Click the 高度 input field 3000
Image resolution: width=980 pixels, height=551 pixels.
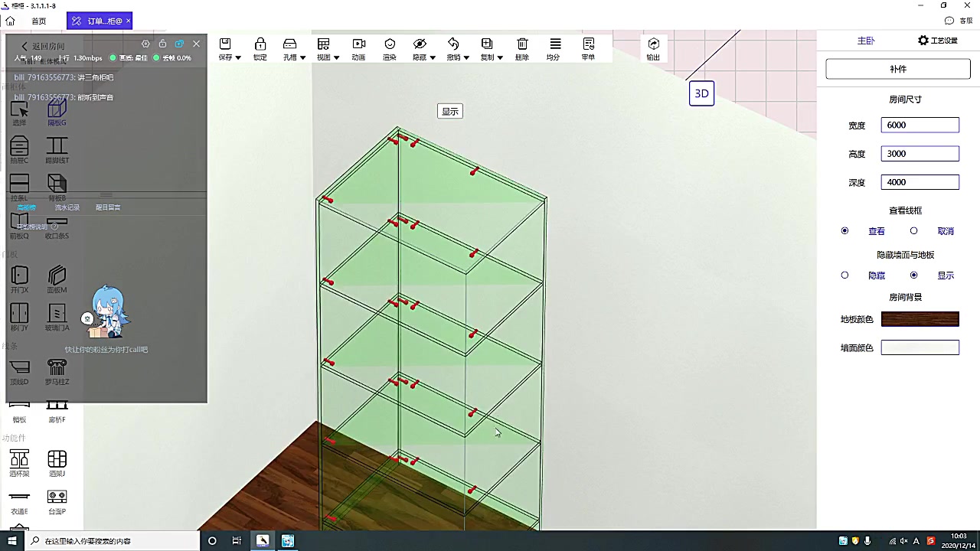point(920,154)
